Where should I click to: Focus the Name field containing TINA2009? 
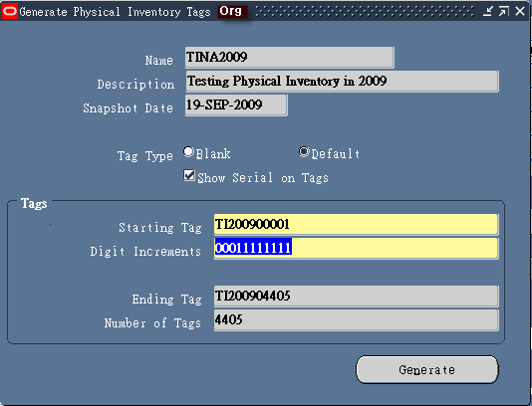[x=289, y=58]
